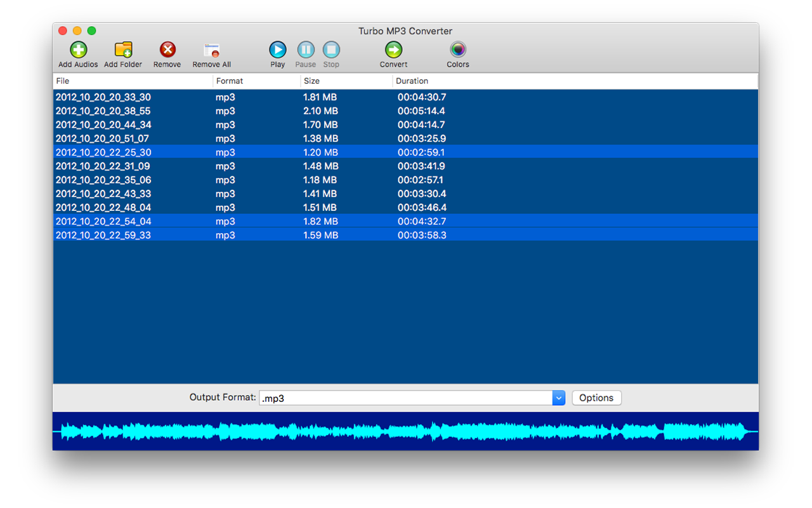The height and width of the screenshot is (508, 812).
Task: Open the Output Format dropdown arrow
Action: [x=558, y=398]
